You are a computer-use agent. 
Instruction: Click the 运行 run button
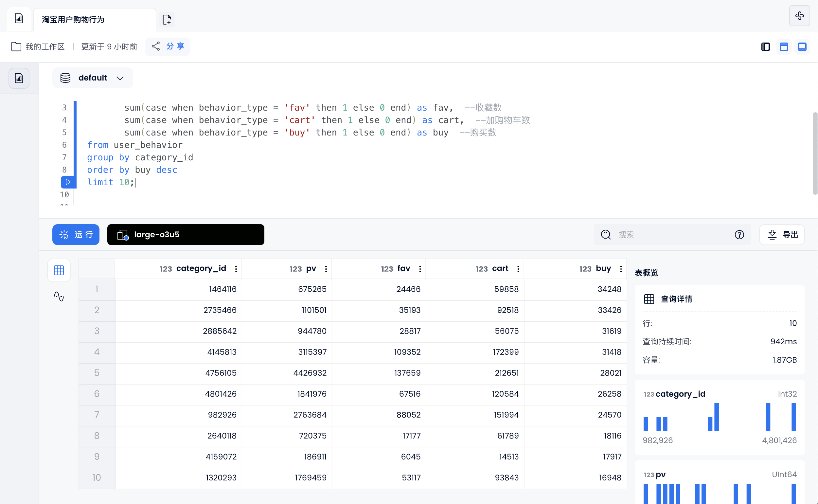(x=76, y=234)
